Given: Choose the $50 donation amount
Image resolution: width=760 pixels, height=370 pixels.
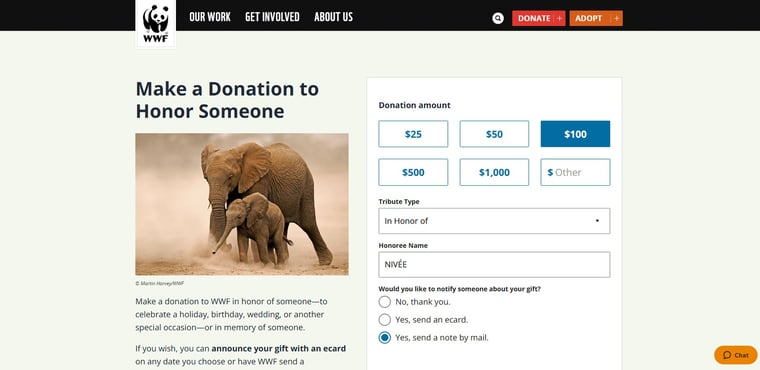Looking at the screenshot, I should tap(494, 134).
